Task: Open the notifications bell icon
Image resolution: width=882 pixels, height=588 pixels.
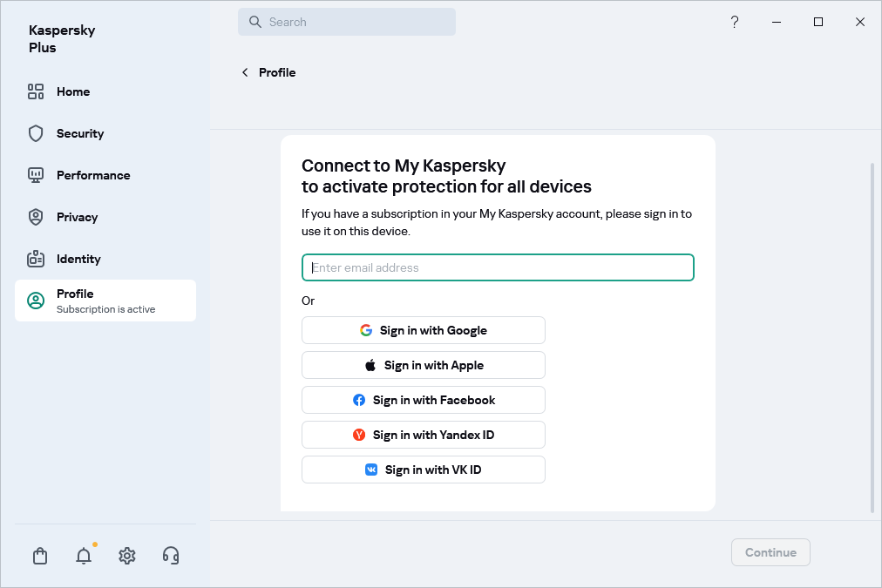Action: click(84, 556)
